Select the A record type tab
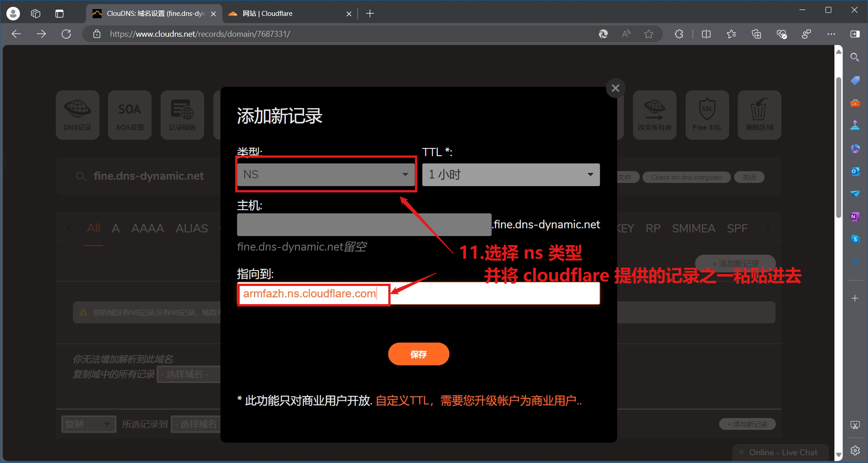868x463 pixels. pyautogui.click(x=116, y=228)
